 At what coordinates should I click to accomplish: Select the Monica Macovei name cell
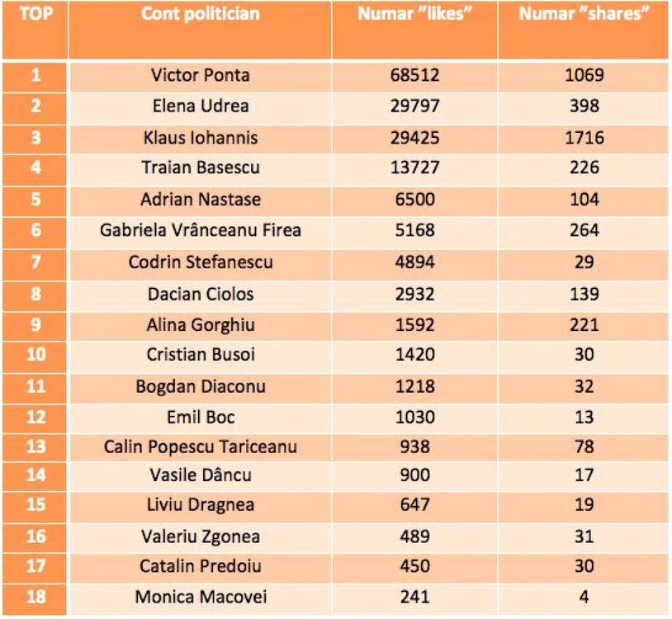tap(200, 598)
